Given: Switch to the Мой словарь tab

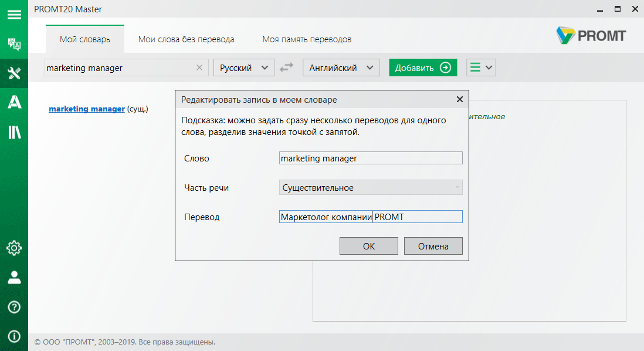Looking at the screenshot, I should click(85, 39).
